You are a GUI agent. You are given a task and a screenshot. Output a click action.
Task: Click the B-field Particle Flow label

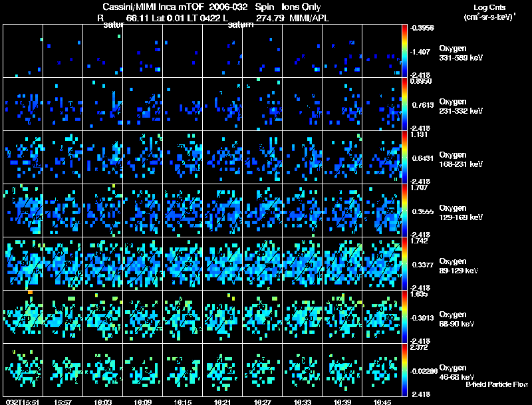497,384
